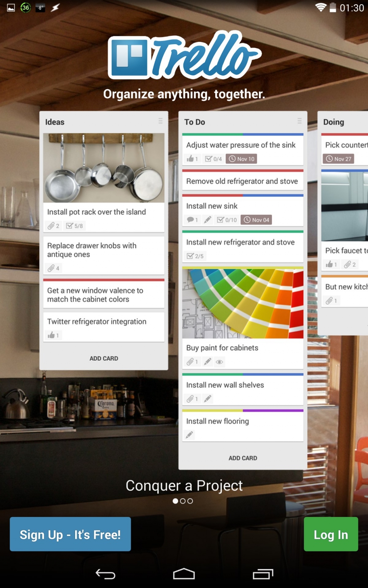Tap the Android Recent apps button

point(263,574)
